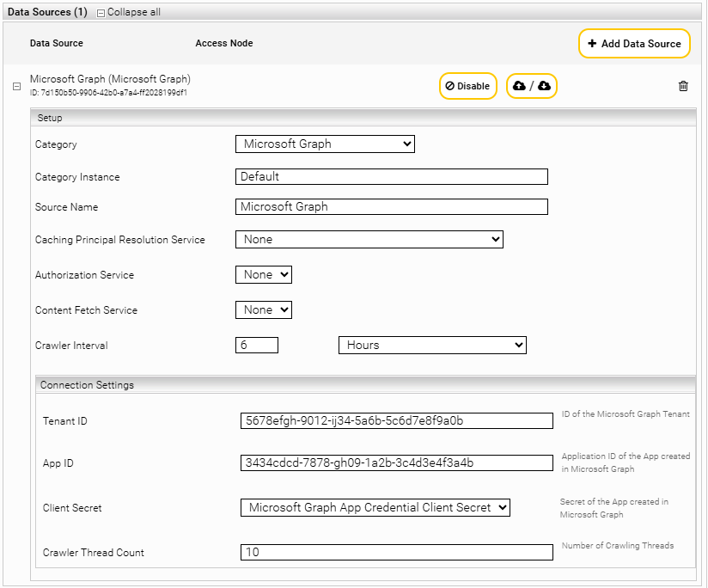This screenshot has width=708, height=588.
Task: Open the Content Fetch Service dropdown
Action: click(263, 310)
